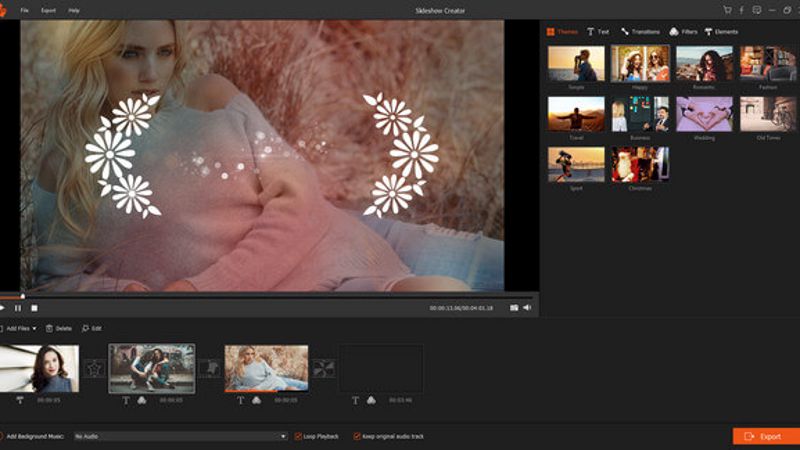Viewport: 800px width, 450px height.
Task: Open the Help menu
Action: 74,10
